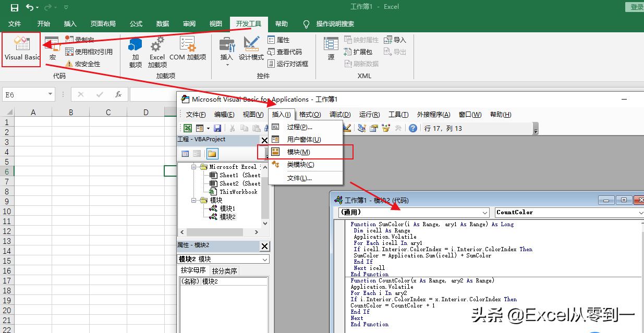This screenshot has width=644, height=333.
Task: Close the 属性 - 模块2 panel
Action: (264, 246)
